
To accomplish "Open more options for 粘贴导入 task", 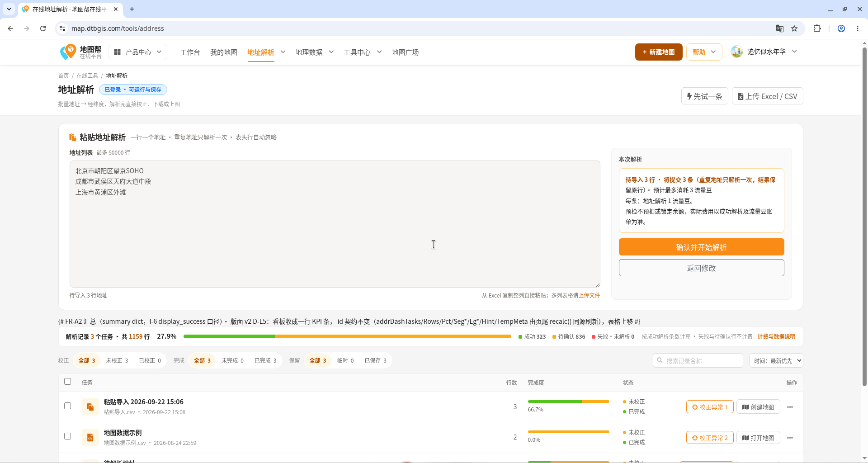I will [x=790, y=407].
